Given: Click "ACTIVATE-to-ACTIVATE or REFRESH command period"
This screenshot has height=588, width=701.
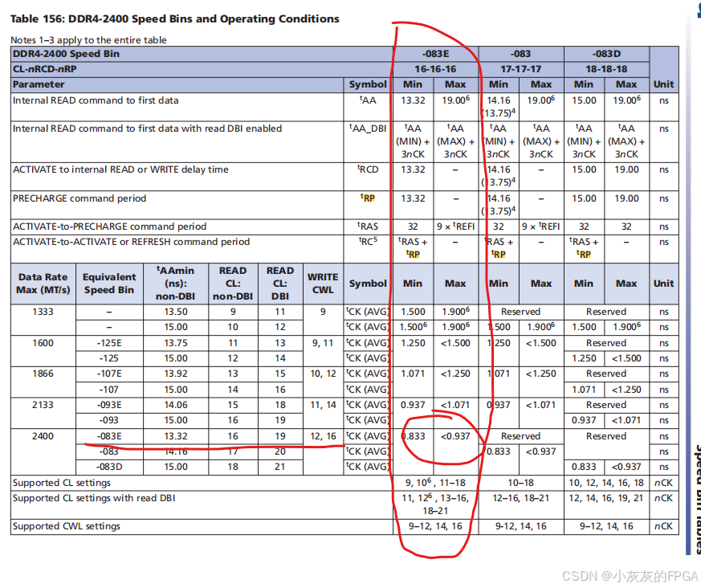Looking at the screenshot, I should click(131, 242).
